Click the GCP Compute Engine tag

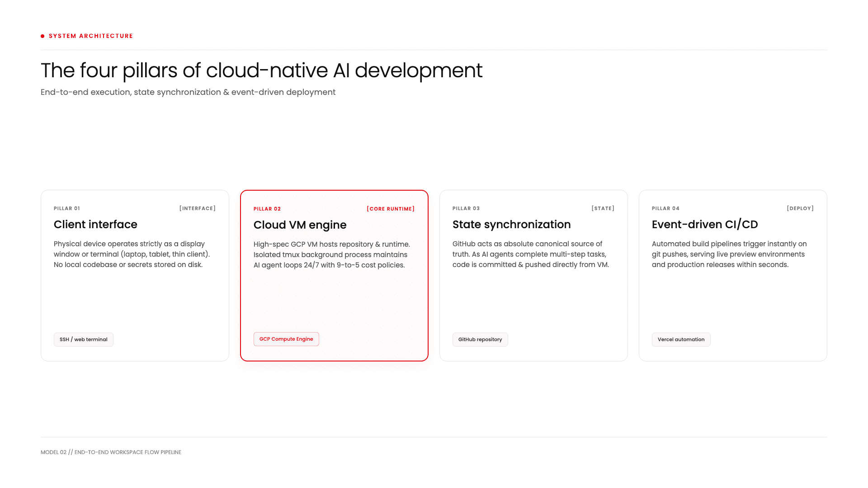click(286, 339)
